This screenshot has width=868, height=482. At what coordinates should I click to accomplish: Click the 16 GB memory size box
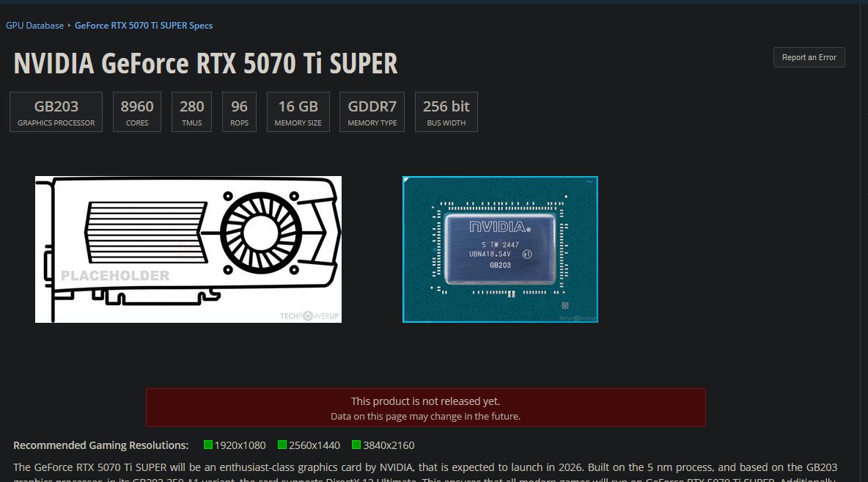tap(298, 112)
